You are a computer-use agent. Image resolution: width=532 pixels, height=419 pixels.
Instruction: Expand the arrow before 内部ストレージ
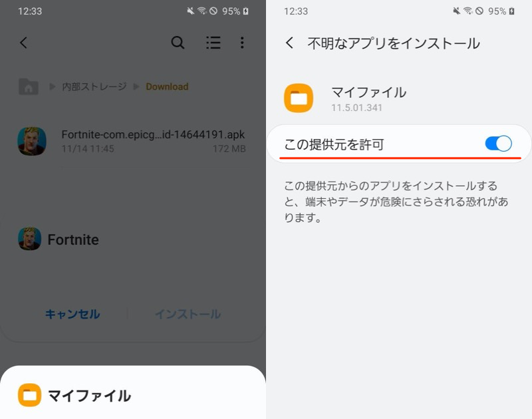[53, 86]
